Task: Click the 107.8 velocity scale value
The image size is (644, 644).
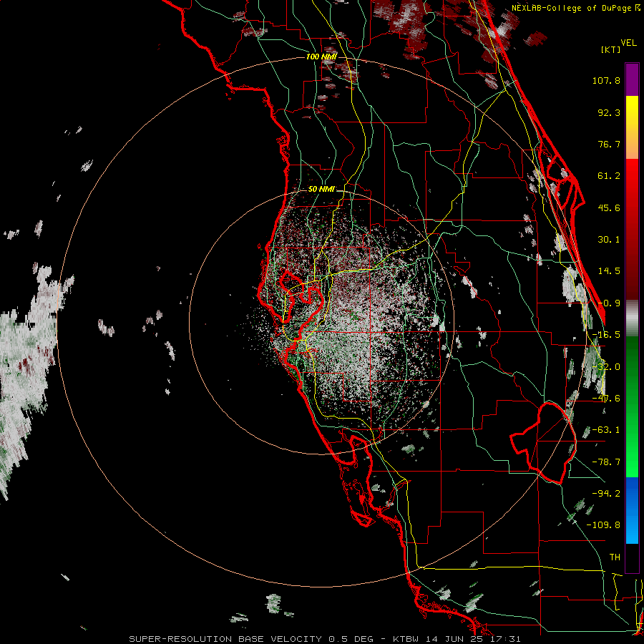Action: click(x=606, y=80)
